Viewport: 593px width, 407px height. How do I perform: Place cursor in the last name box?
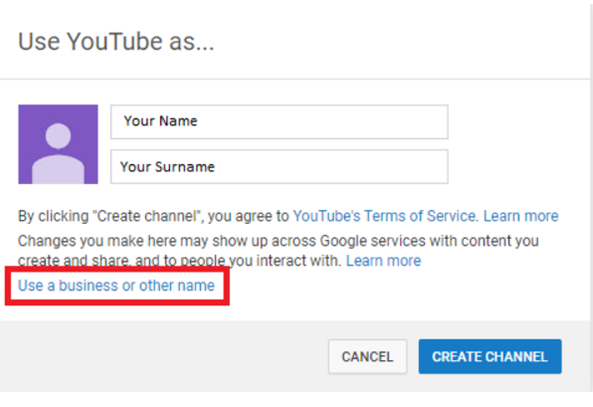coord(279,166)
